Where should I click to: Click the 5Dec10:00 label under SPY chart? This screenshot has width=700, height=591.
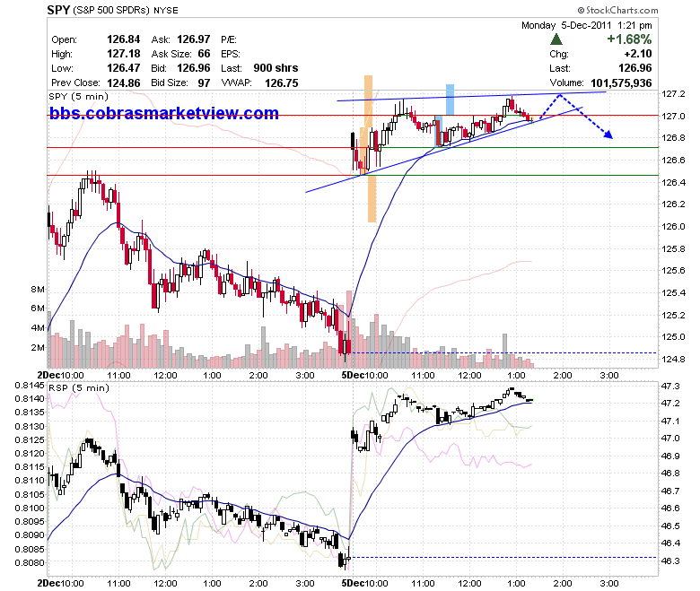364,376
